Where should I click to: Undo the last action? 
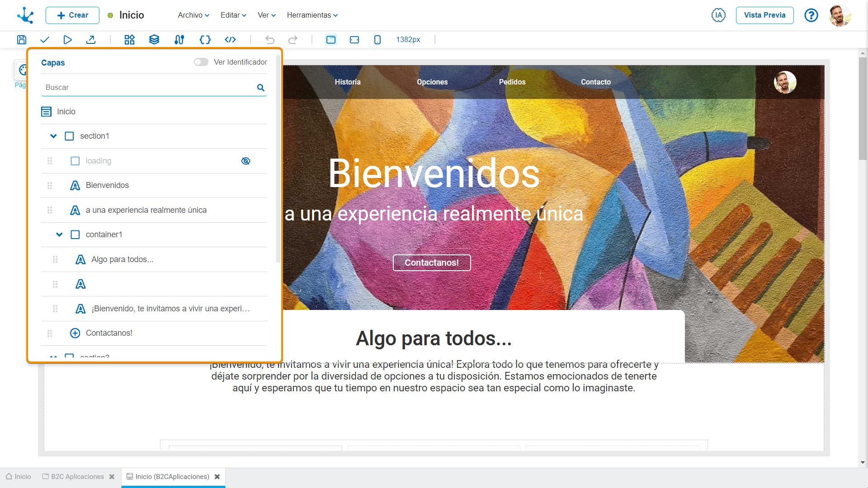click(270, 40)
